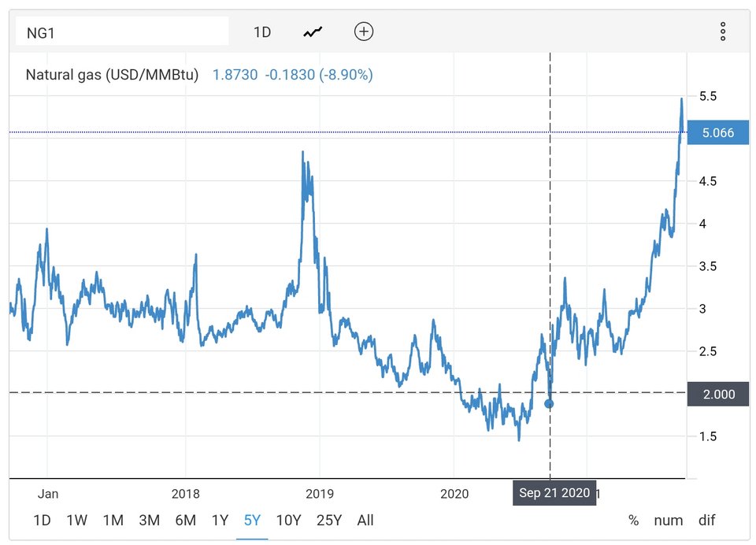Show the 25Y time range
756x545 pixels.
[328, 520]
